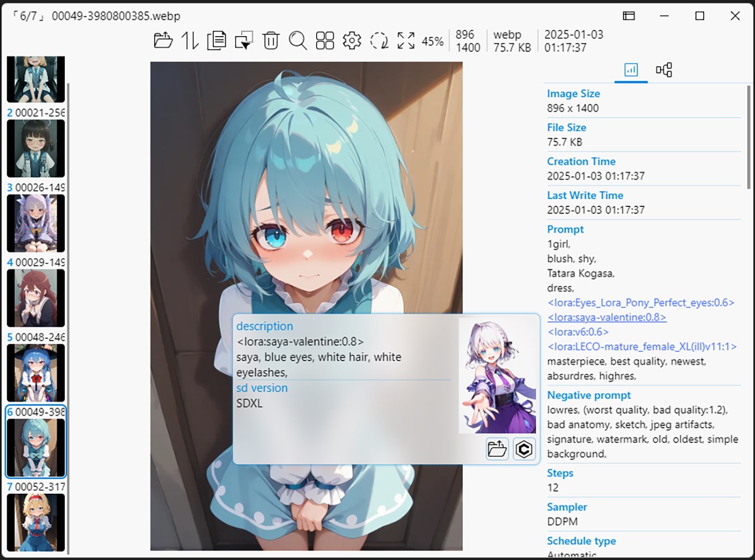Click the Schedule type heading

click(581, 541)
